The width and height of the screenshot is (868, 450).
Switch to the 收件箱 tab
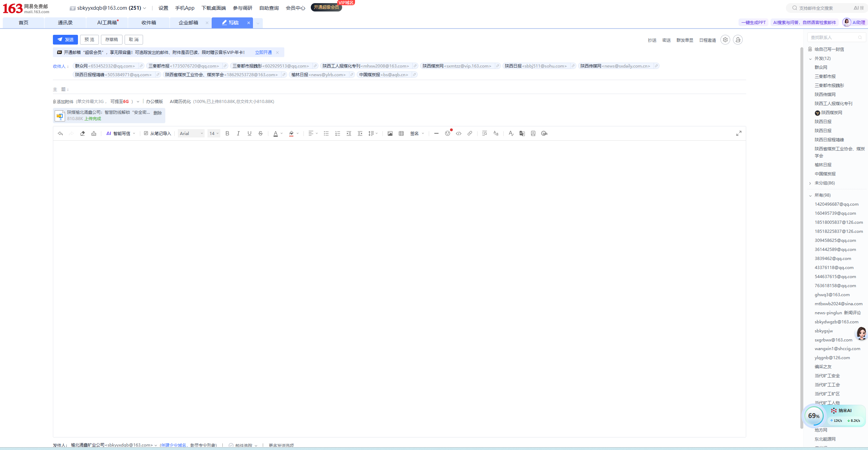pos(149,23)
